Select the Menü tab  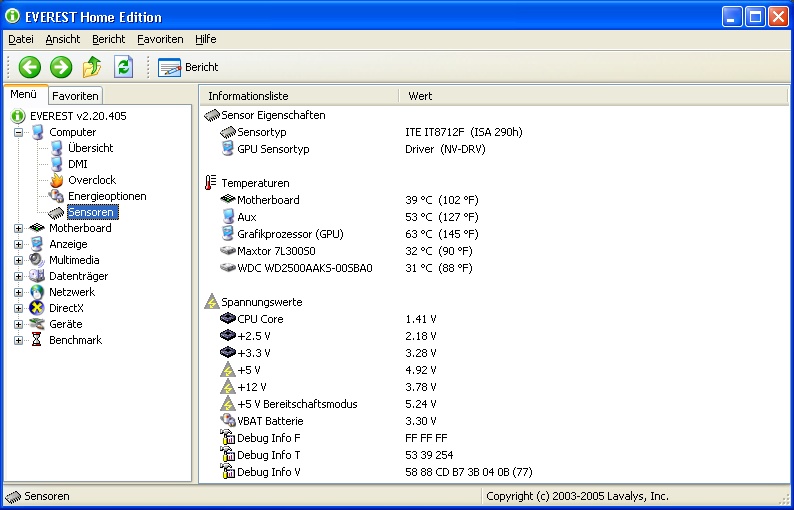pos(24,95)
